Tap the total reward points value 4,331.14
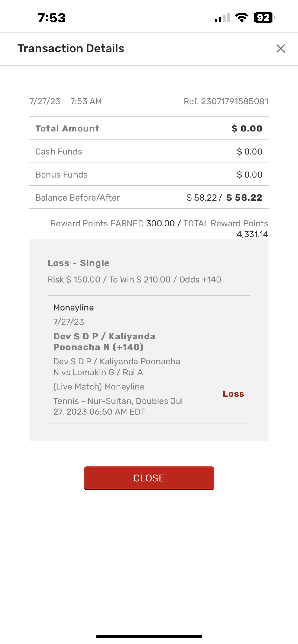Image resolution: width=298 pixels, height=644 pixels. click(252, 234)
